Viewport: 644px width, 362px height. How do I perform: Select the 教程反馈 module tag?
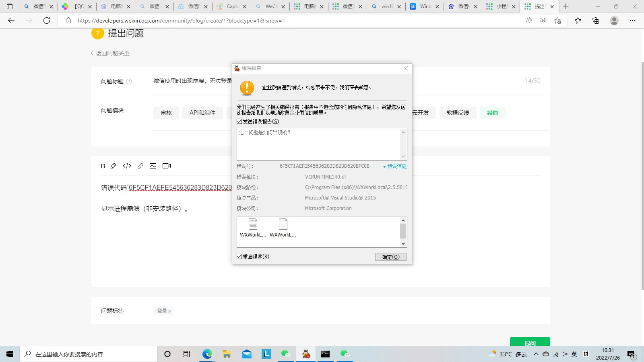point(458,113)
